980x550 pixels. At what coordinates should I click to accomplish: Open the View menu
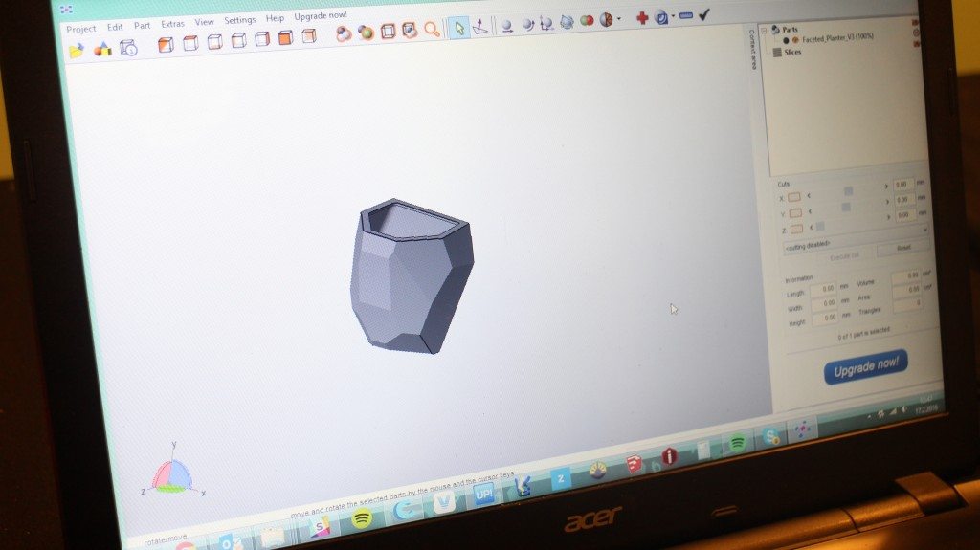(204, 22)
